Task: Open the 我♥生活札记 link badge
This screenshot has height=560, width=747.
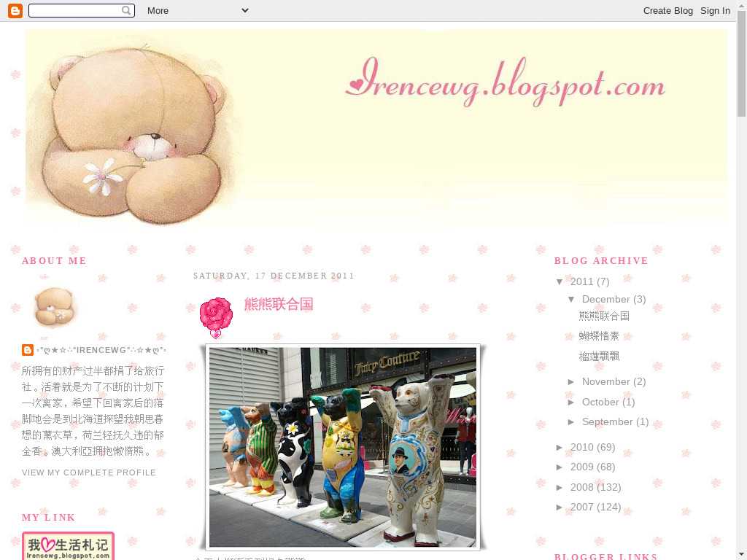Action: click(68, 546)
